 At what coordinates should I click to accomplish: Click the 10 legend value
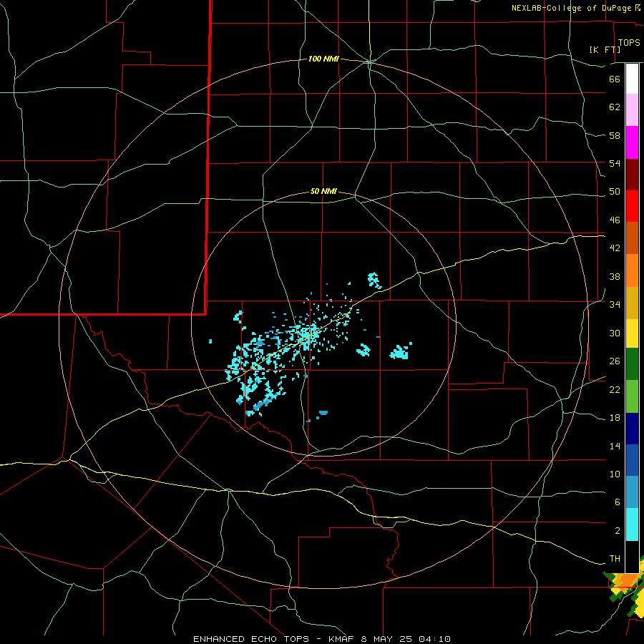pos(615,474)
